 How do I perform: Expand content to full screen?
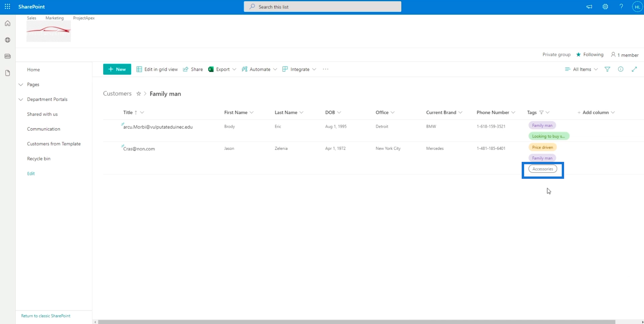click(634, 69)
